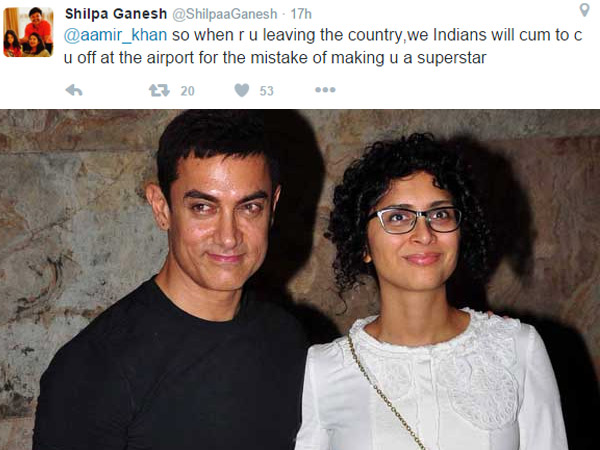Retweet using the retweet arrows icon
The height and width of the screenshot is (450, 600).
tap(159, 90)
